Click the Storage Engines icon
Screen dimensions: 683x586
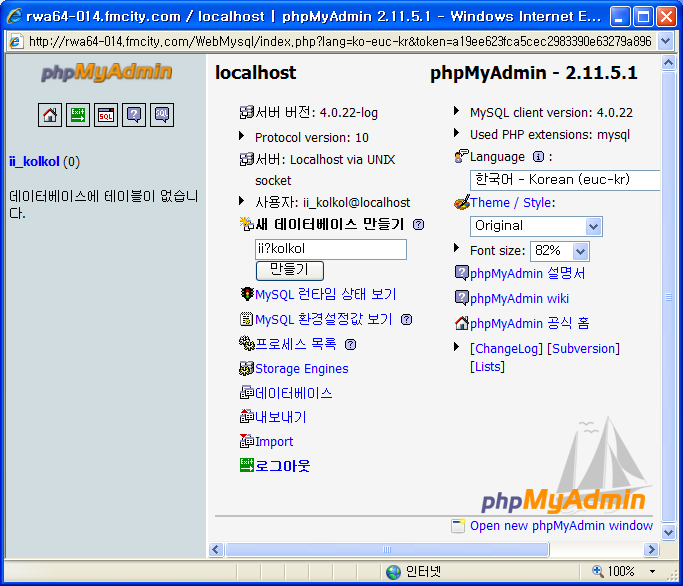247,369
